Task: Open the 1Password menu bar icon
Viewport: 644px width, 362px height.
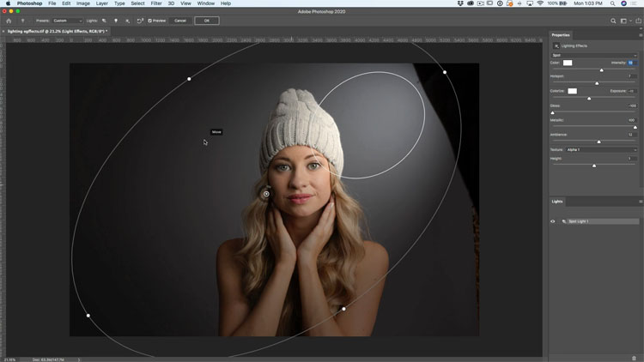Action: pos(500,3)
